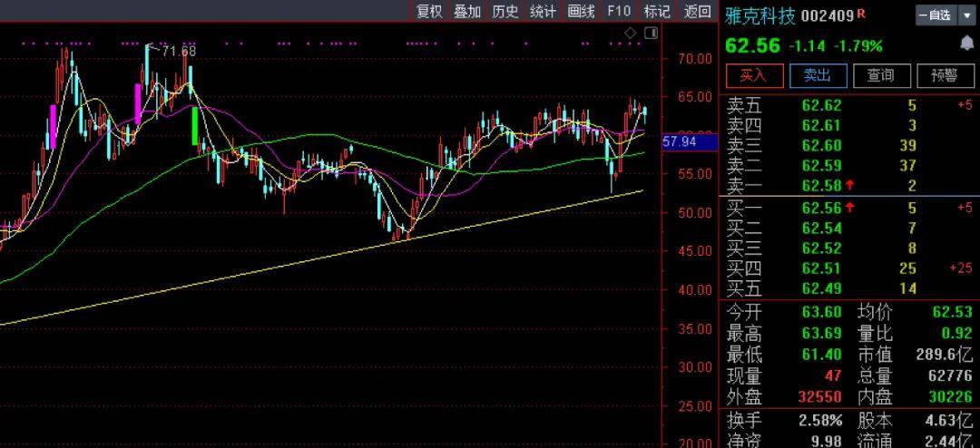
Task: Open the 标记 marker options
Action: (657, 11)
